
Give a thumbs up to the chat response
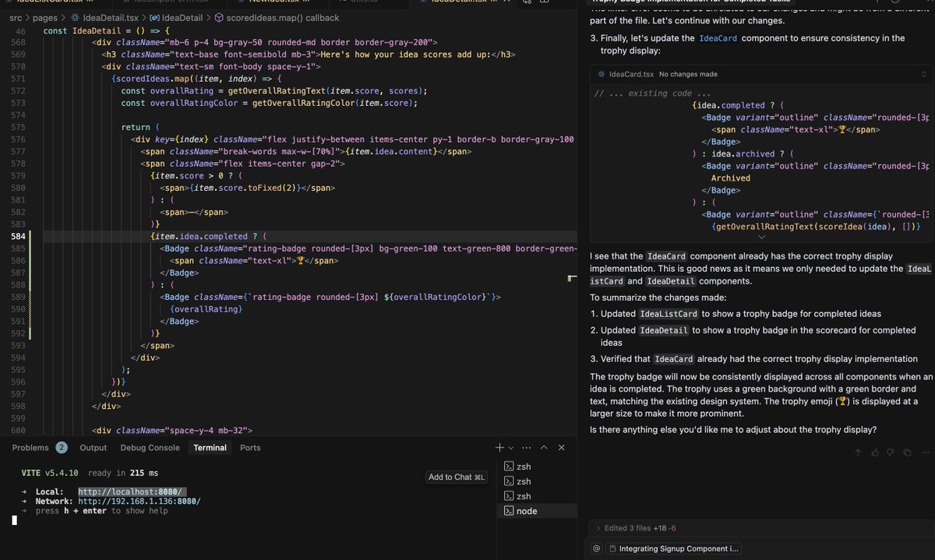tap(874, 452)
